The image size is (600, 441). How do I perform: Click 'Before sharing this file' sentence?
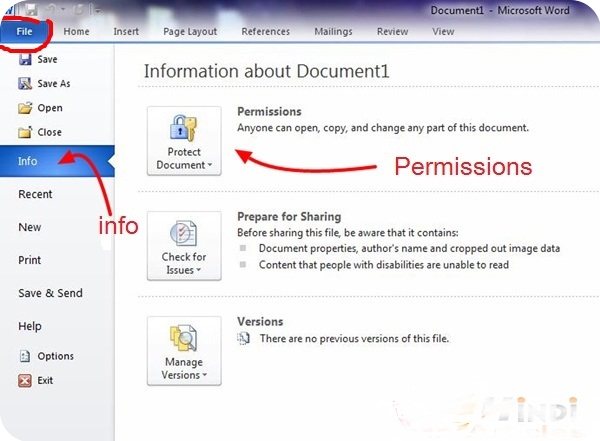point(348,232)
